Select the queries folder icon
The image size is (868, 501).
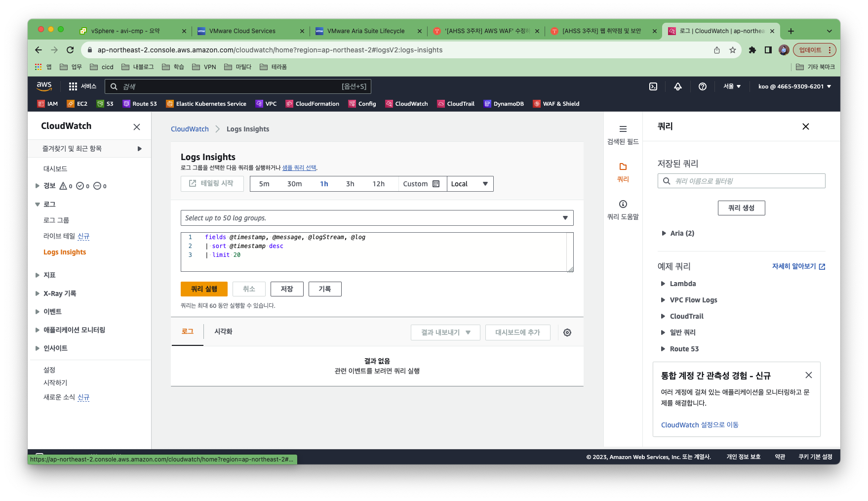pyautogui.click(x=623, y=167)
